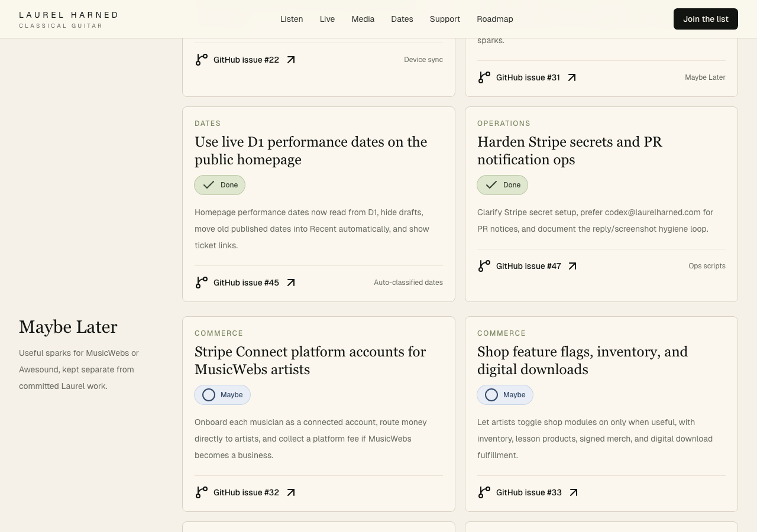Click the Join the list button
Image resolution: width=757 pixels, height=532 pixels.
point(706,19)
